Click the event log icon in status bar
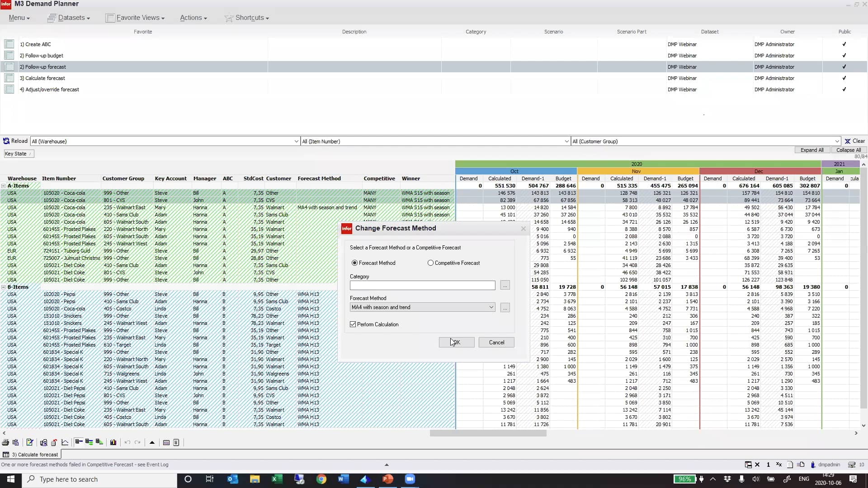 pos(789,465)
